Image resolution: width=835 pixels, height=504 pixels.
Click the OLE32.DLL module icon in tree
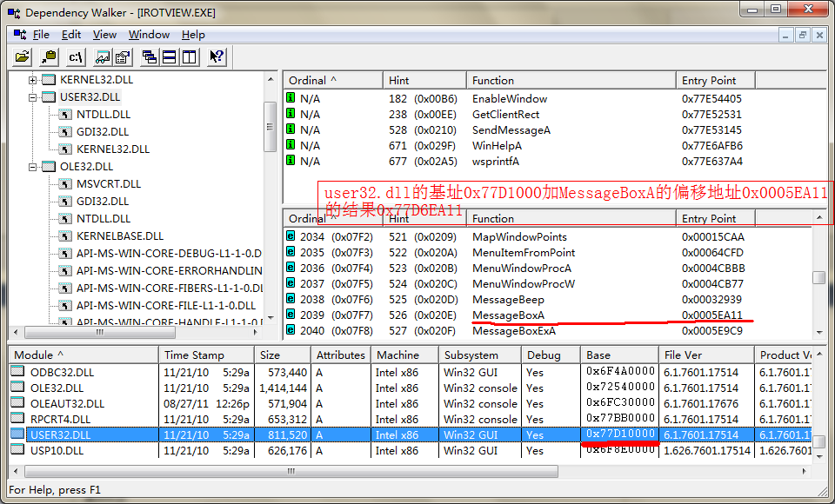click(x=49, y=167)
